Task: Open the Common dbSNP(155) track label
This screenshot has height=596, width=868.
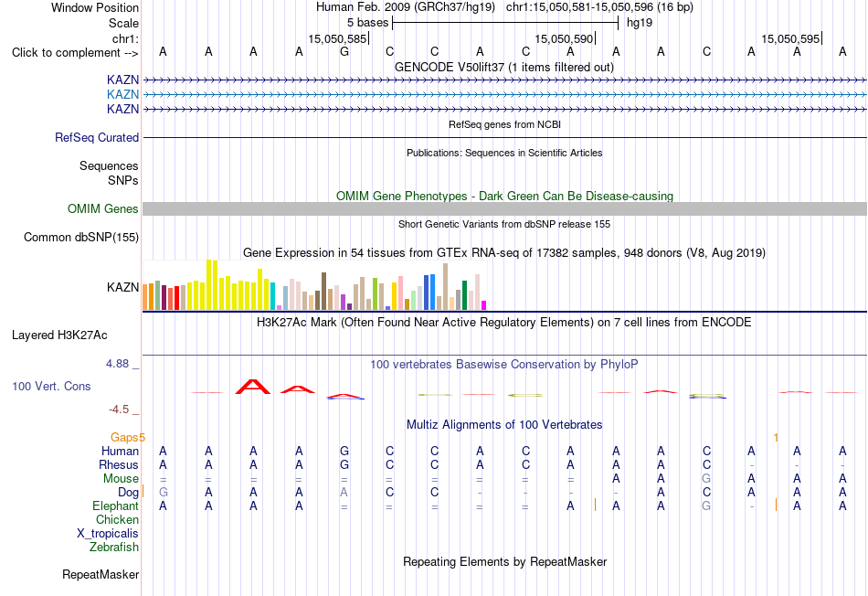Action: tap(80, 237)
